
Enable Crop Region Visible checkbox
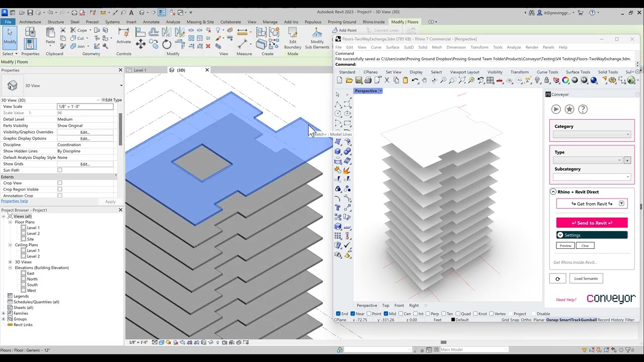(x=60, y=190)
